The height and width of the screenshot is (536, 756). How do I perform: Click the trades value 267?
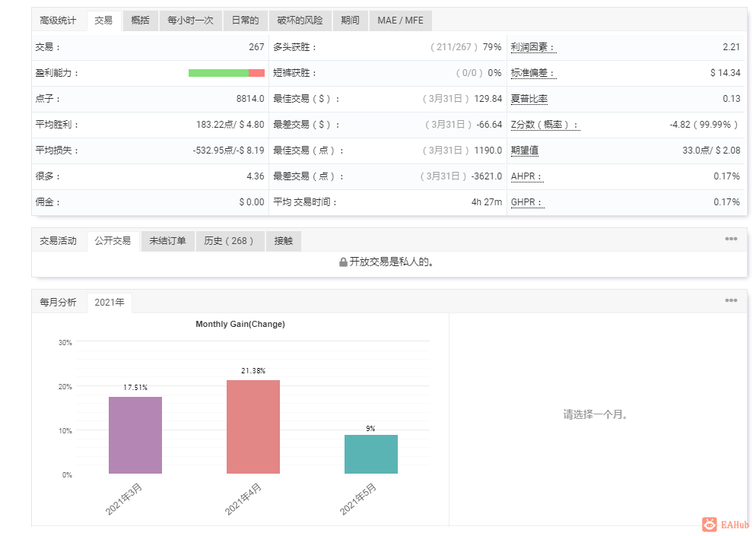click(x=256, y=47)
